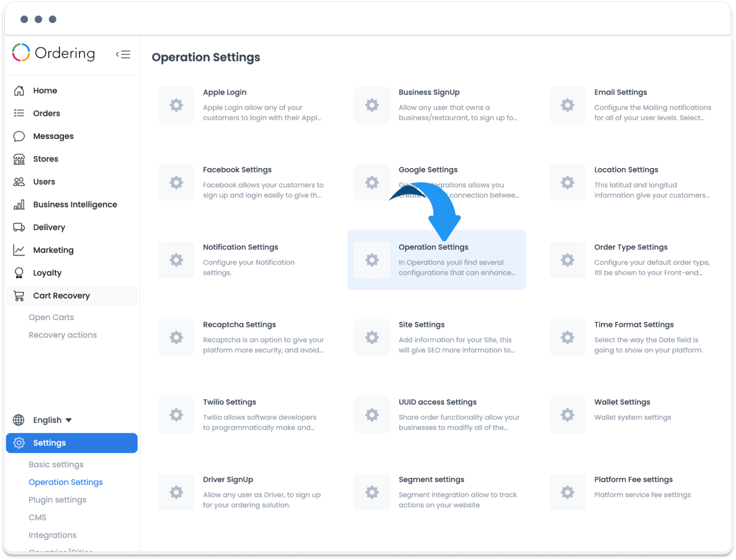Click the Order Type Settings gear icon
The width and height of the screenshot is (736, 560).
point(567,260)
